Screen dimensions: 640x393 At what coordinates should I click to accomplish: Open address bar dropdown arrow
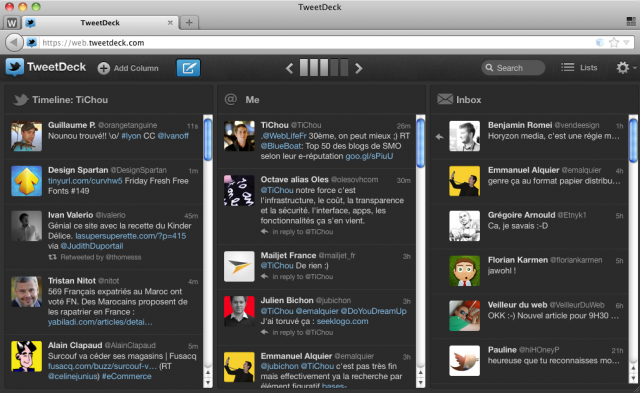click(x=627, y=42)
